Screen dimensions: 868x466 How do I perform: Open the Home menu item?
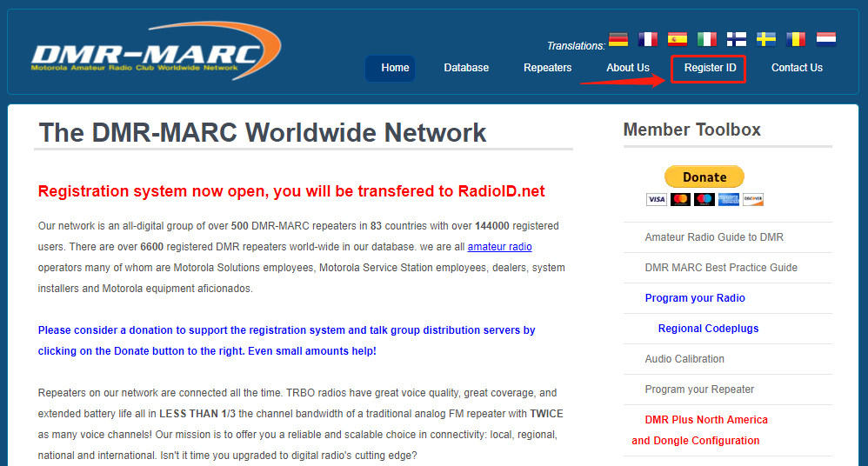click(x=391, y=68)
